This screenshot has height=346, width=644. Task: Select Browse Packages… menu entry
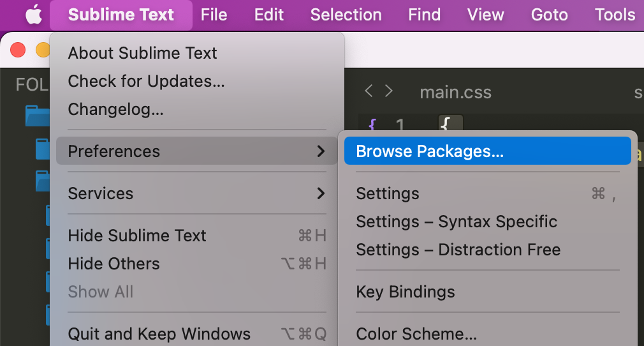pos(430,151)
